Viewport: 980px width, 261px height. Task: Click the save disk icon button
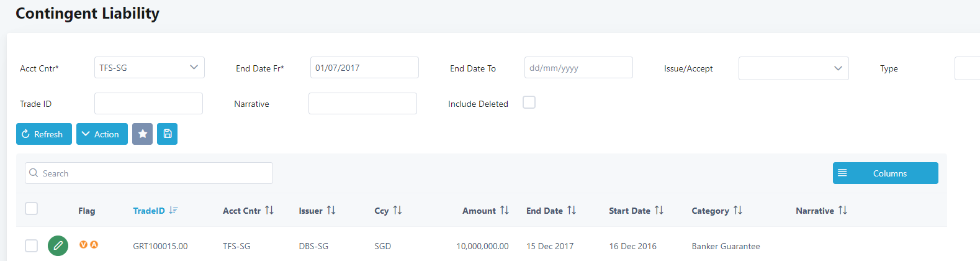pyautogui.click(x=167, y=134)
